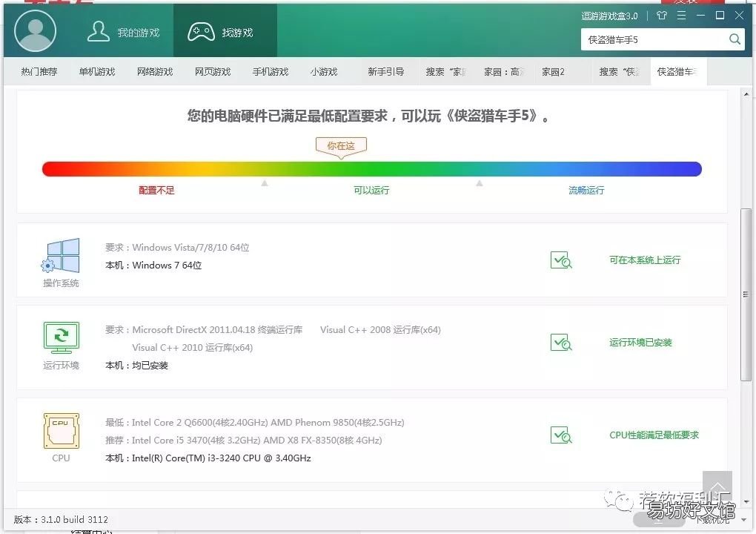Image resolution: width=756 pixels, height=534 pixels.
Task: Open the 热门推荐 tab
Action: (x=39, y=72)
